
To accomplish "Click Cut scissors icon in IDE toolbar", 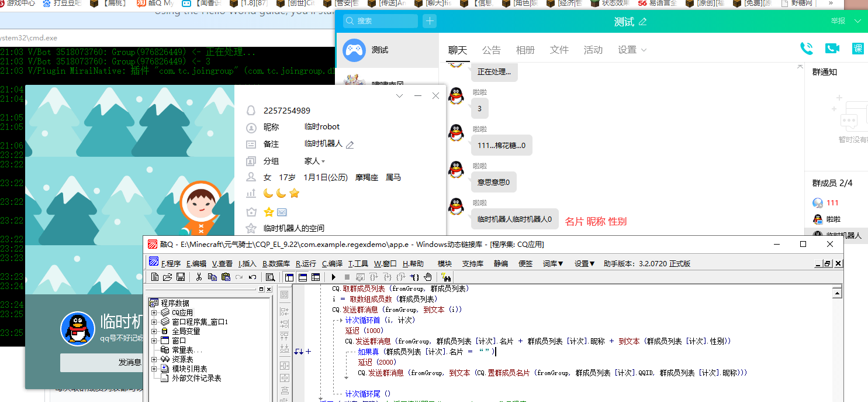I will (x=199, y=277).
